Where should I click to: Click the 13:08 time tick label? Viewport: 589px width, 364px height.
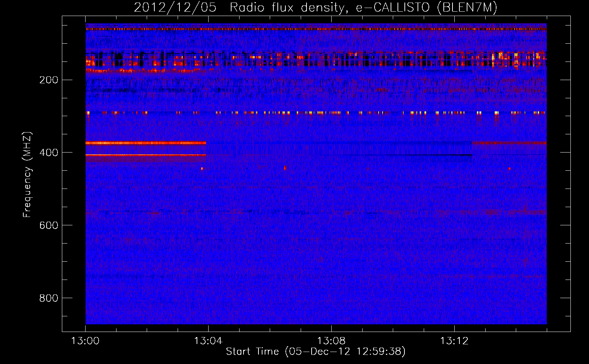coord(331,341)
